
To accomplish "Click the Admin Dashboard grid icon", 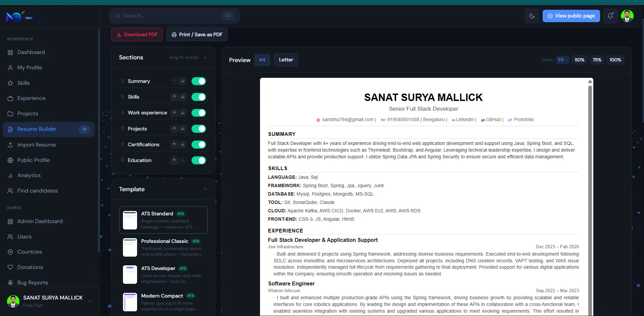I will pyautogui.click(x=10, y=221).
